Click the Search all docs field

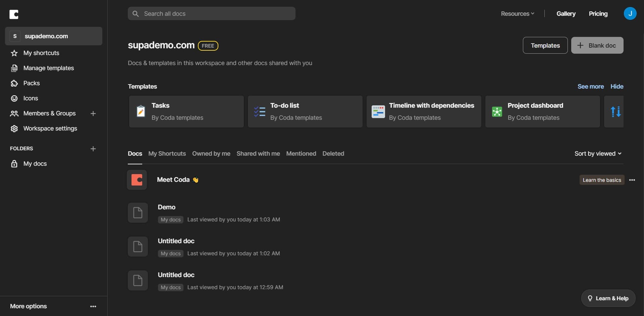[211, 13]
